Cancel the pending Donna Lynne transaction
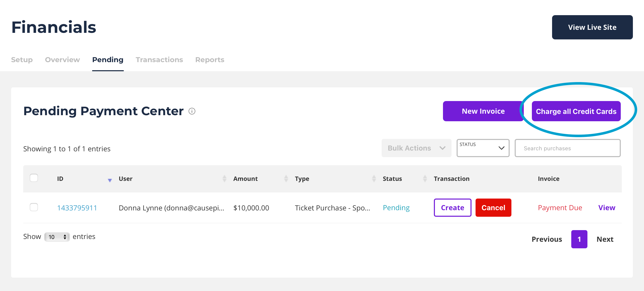The height and width of the screenshot is (291, 644). 493,208
